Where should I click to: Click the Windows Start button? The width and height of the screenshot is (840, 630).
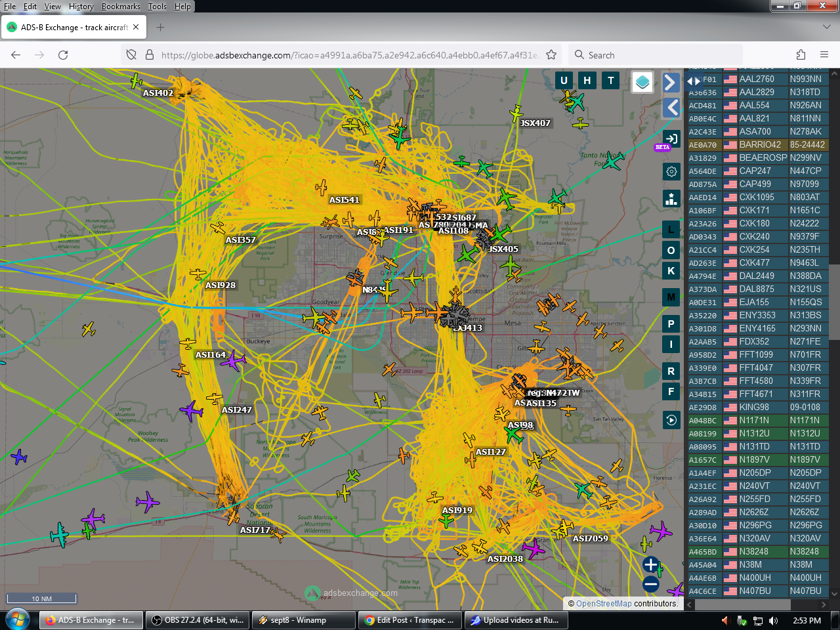(17, 620)
